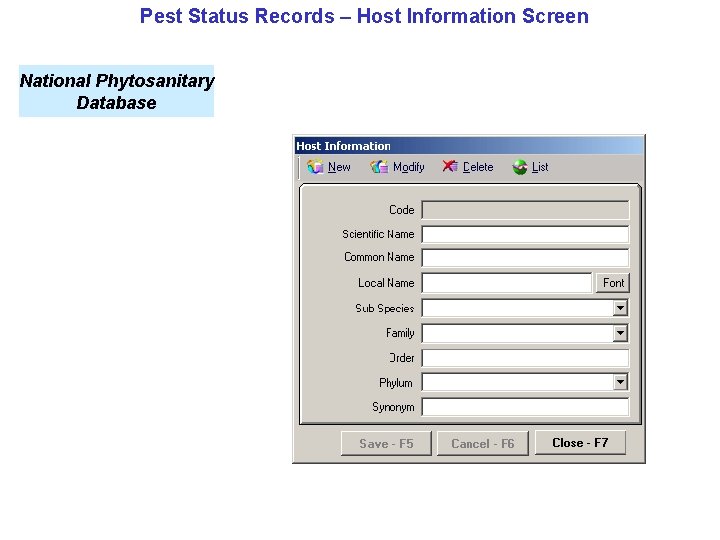Click the Close - F7 button
Viewport: 720px width, 540px height.
click(x=580, y=443)
